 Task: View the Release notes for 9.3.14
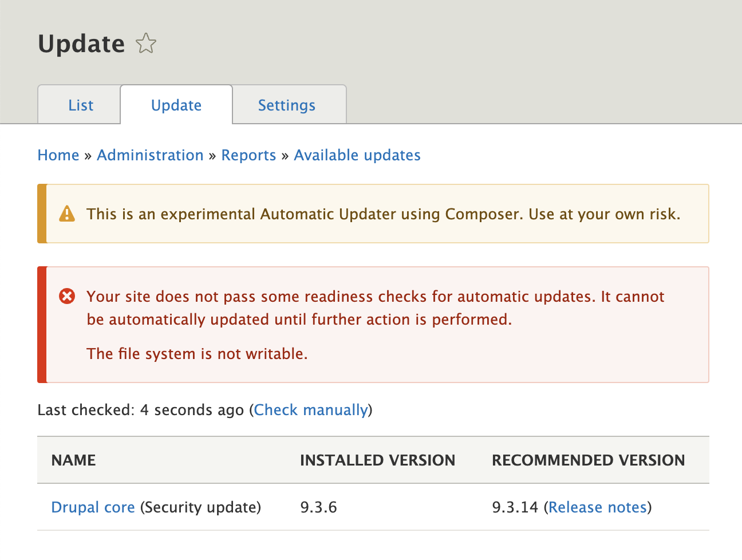(598, 507)
